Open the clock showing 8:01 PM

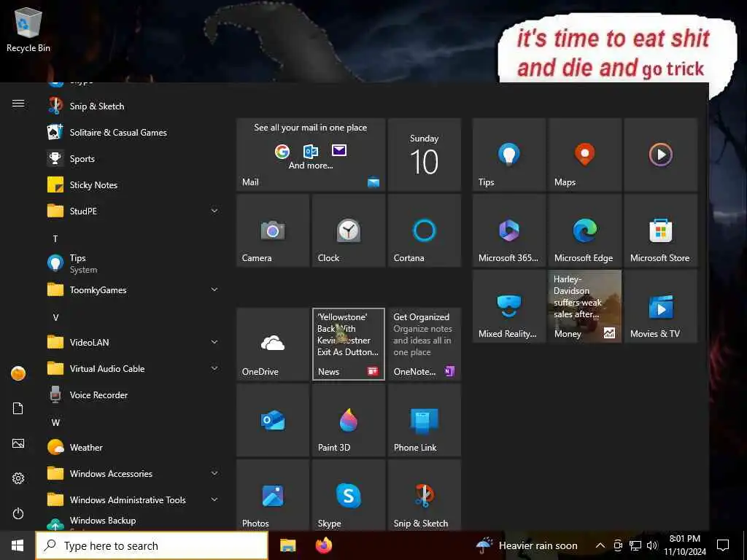685,545
